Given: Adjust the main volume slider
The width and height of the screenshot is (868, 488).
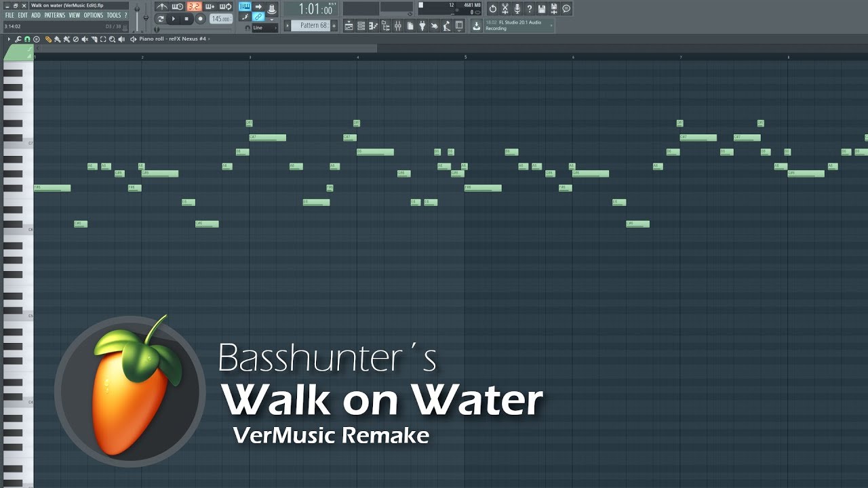Looking at the screenshot, I should [x=137, y=17].
